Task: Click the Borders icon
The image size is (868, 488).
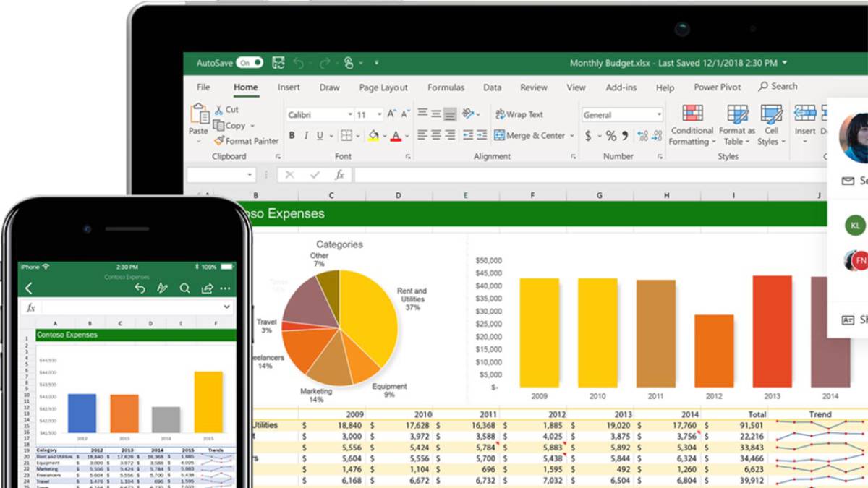Action: [x=346, y=135]
